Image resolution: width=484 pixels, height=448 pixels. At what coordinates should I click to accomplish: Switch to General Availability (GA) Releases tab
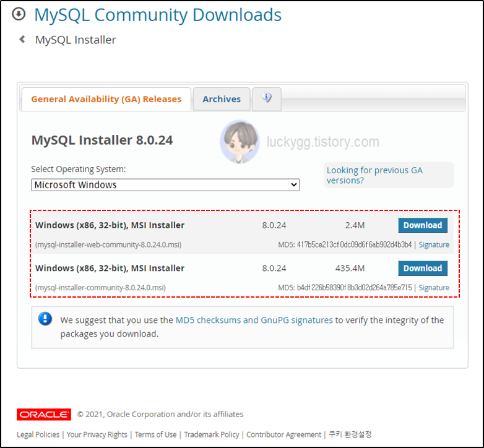pos(106,99)
